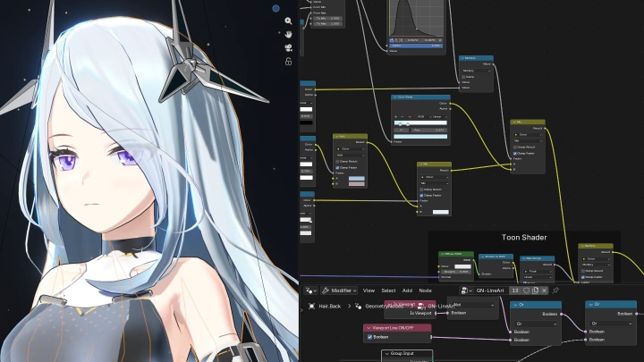Open the Node menu in node editor

[x=425, y=290]
